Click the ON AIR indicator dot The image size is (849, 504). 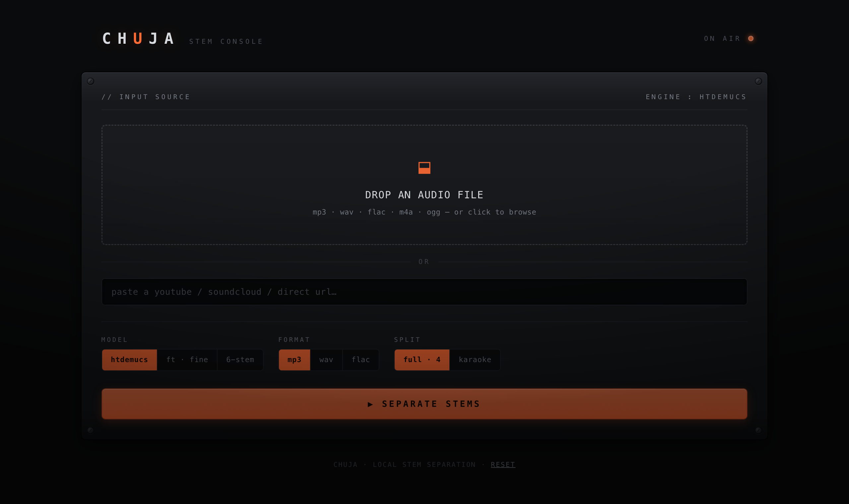(751, 38)
